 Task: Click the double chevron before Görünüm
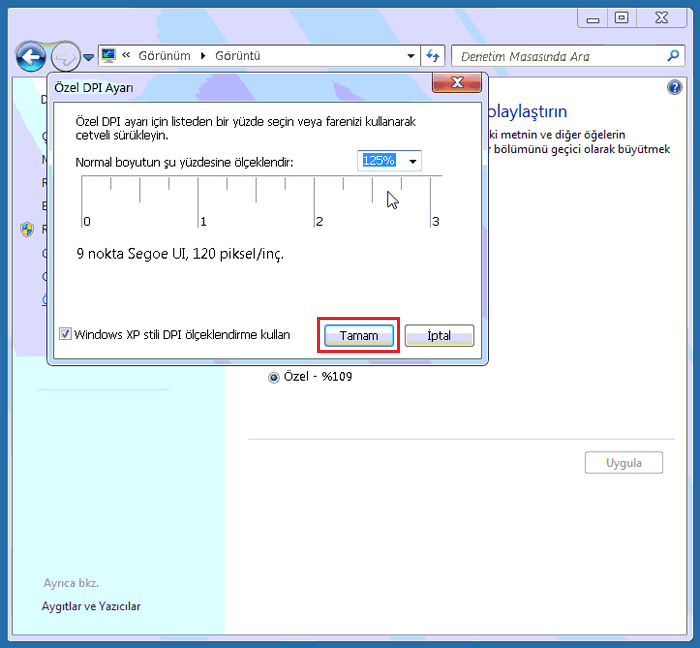126,55
